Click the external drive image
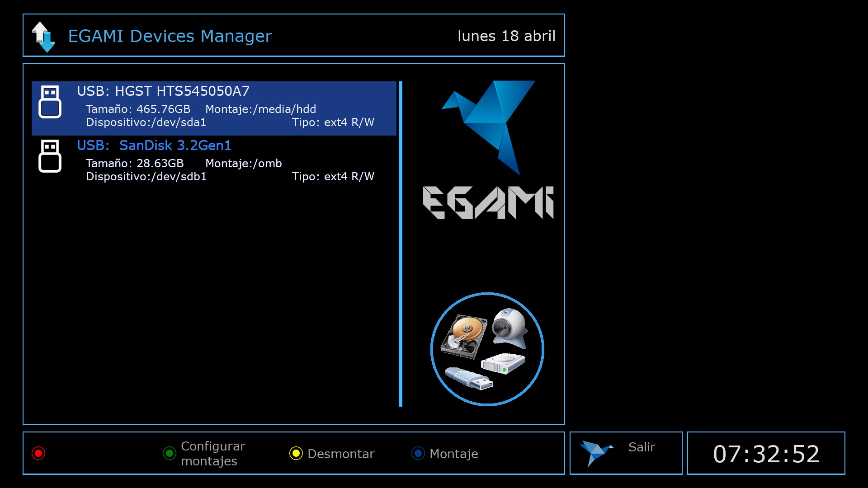Image resolution: width=868 pixels, height=488 pixels. pyautogui.click(x=503, y=363)
